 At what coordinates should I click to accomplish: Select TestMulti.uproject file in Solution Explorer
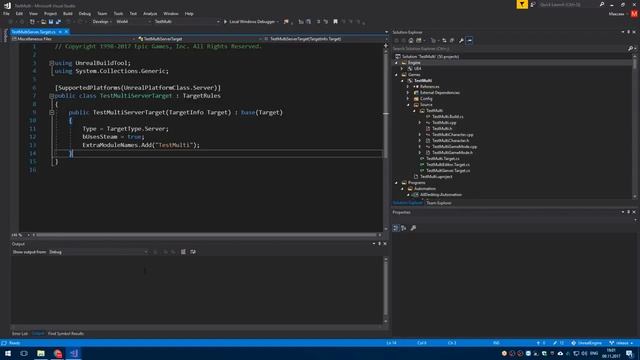click(x=436, y=177)
